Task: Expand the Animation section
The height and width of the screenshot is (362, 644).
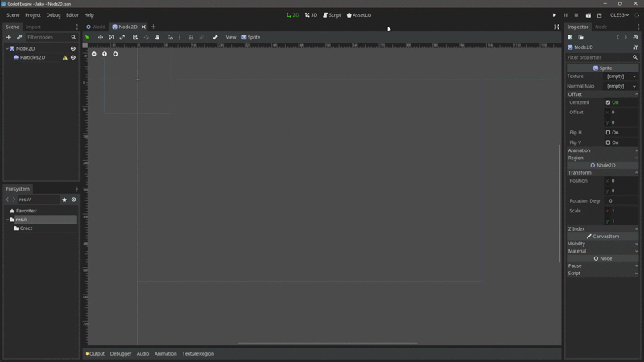Action: [602, 150]
